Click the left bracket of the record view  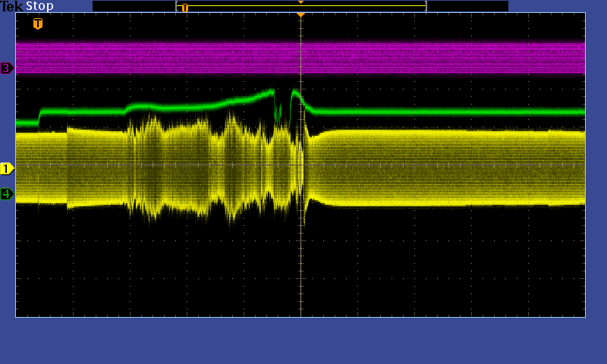click(177, 6)
